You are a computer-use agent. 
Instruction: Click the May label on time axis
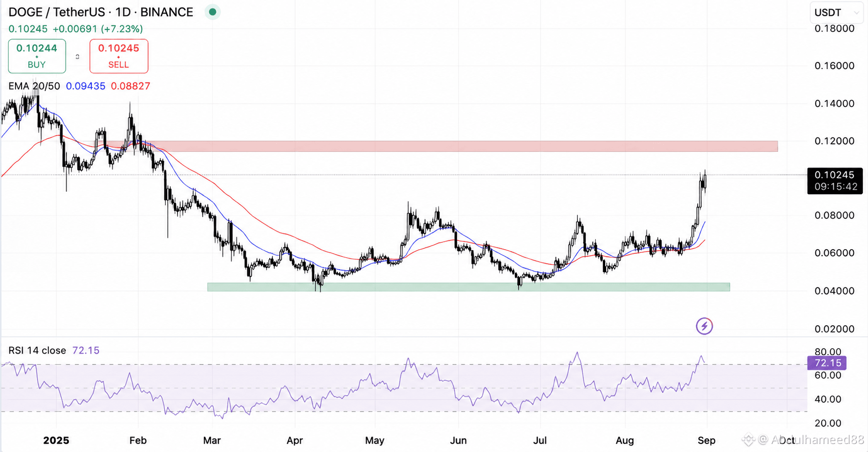[x=375, y=441]
